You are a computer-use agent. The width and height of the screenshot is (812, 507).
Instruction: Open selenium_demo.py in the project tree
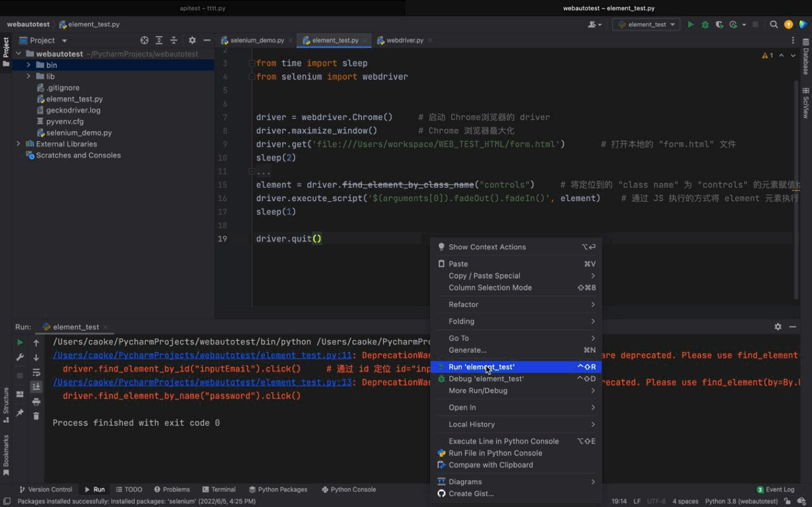pyautogui.click(x=79, y=133)
